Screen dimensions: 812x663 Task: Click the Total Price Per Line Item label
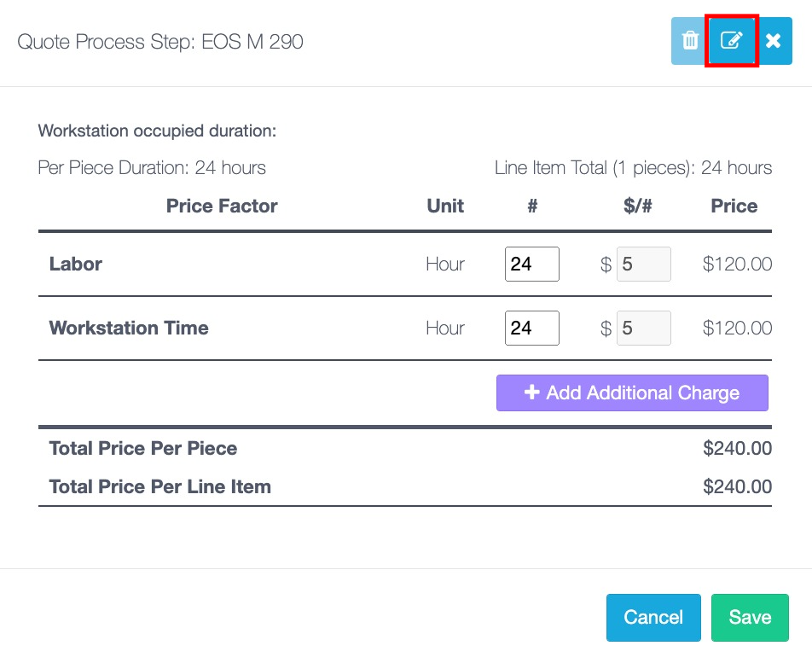160,487
